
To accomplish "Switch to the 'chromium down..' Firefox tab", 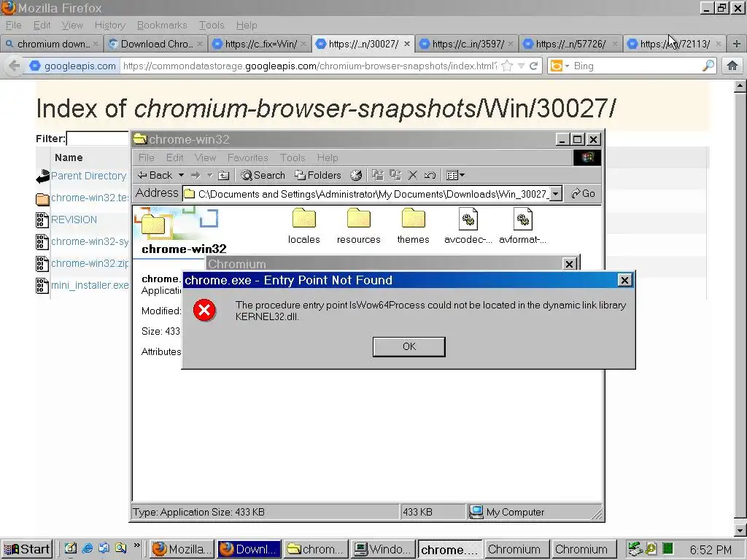I will 52,44.
